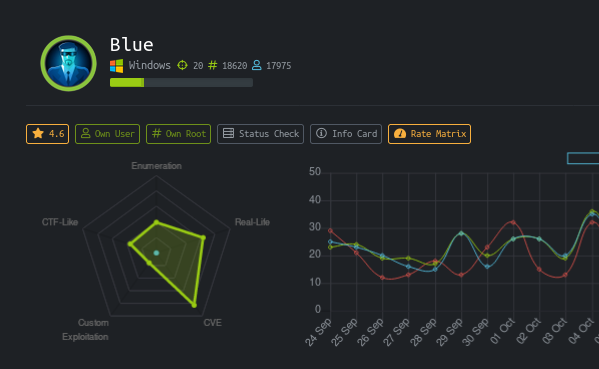Click the person icon in Own User
599x369 pixels.
point(86,133)
